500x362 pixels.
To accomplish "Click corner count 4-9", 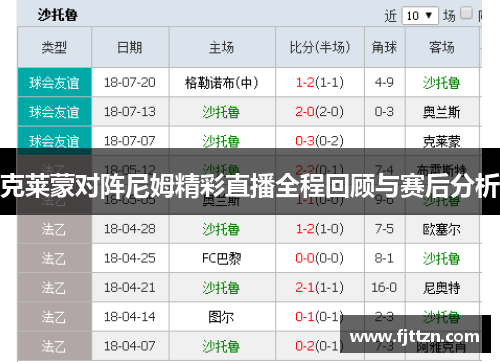I will click(x=385, y=82).
